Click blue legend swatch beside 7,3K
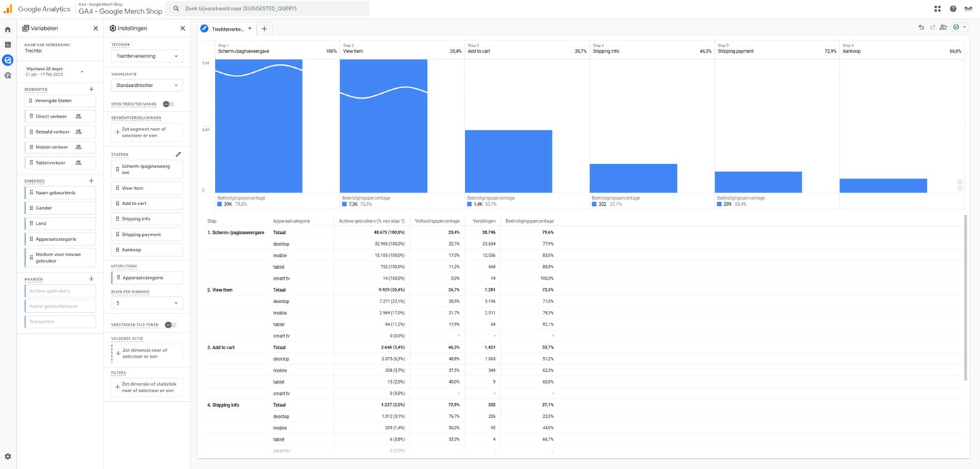Viewport: 980px width, 469px height. [344, 204]
